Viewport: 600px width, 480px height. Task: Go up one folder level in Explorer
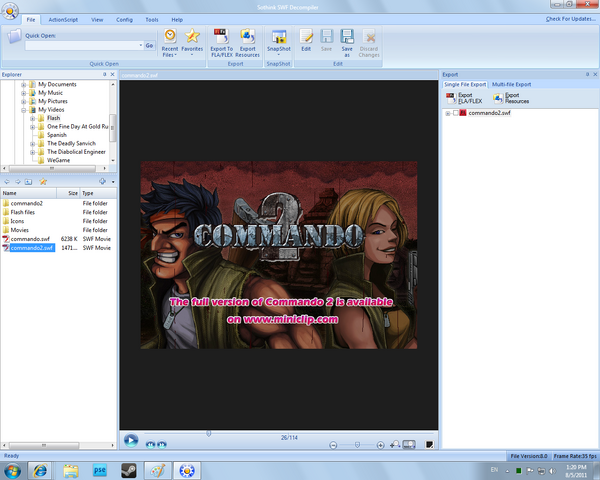pyautogui.click(x=29, y=181)
